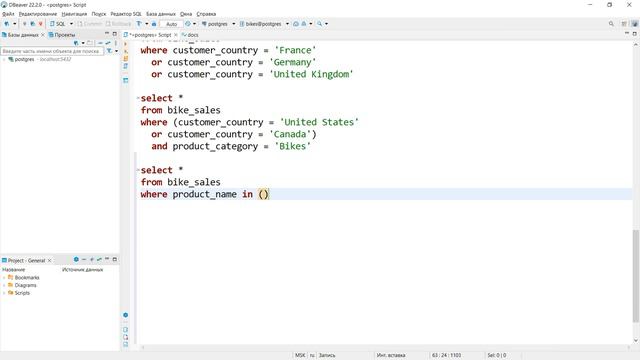The image size is (640, 360).
Task: Click the Commit button
Action: coord(90,24)
